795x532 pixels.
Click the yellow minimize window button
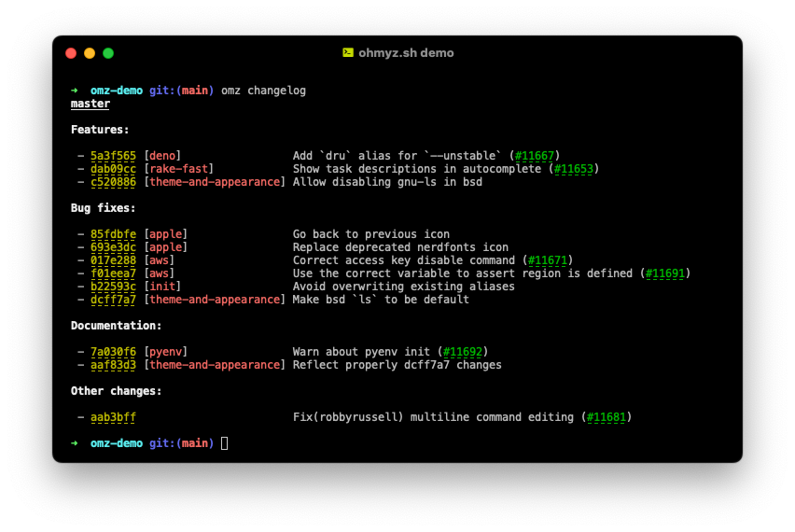point(90,53)
